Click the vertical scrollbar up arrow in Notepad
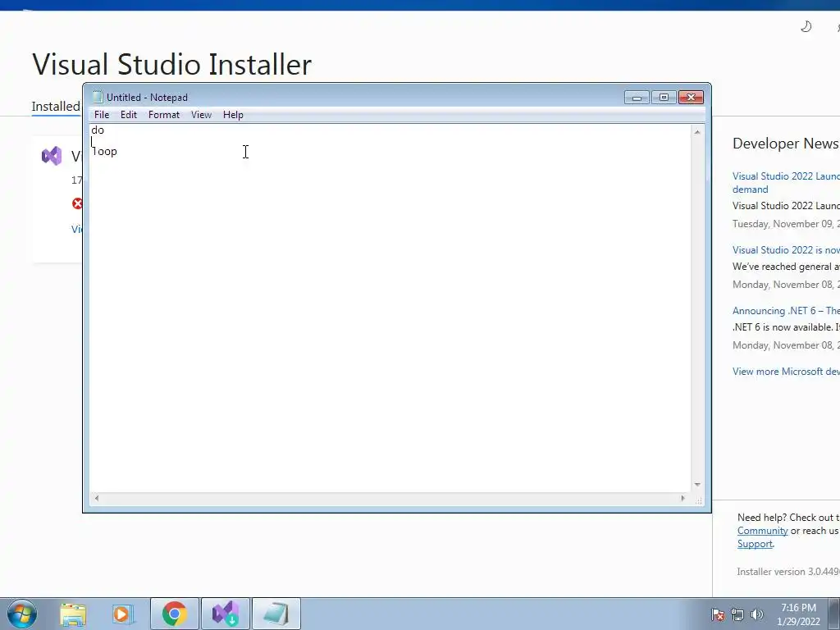 tap(697, 132)
